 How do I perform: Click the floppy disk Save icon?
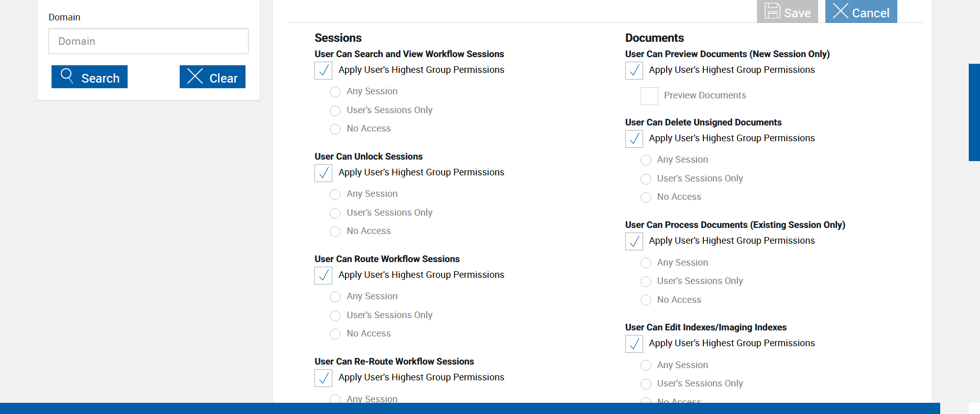point(772,11)
